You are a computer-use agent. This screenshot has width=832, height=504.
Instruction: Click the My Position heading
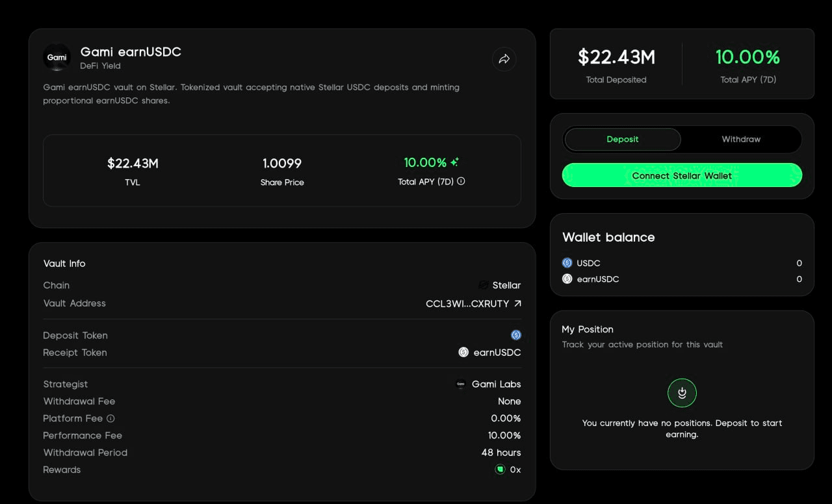click(x=588, y=329)
